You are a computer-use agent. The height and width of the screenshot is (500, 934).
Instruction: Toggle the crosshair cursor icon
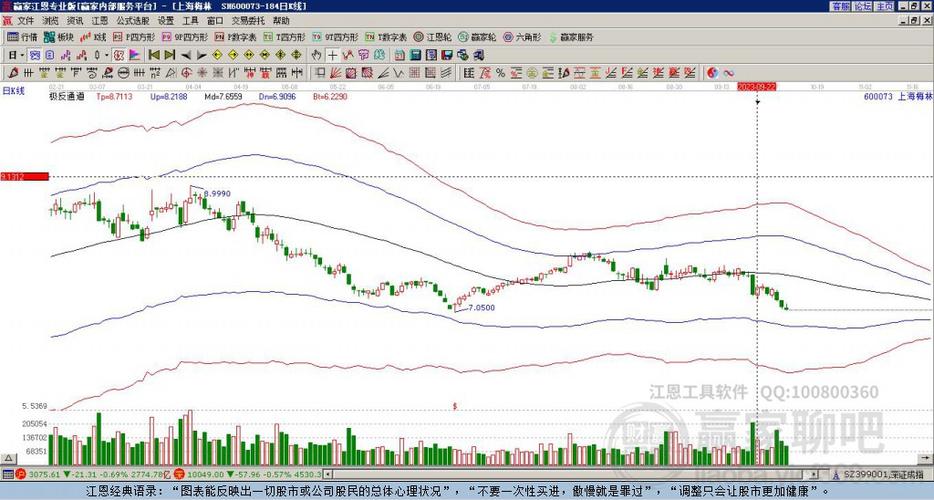coord(332,55)
